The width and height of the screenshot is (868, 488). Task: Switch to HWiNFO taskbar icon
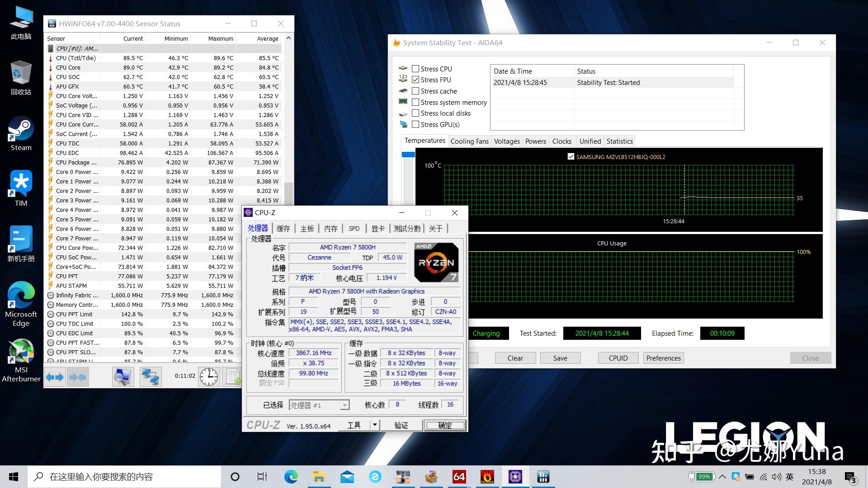pos(543,477)
